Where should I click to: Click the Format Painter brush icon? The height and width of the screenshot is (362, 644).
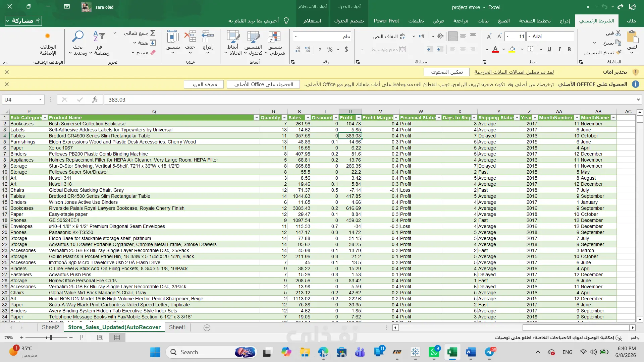pyautogui.click(x=619, y=52)
